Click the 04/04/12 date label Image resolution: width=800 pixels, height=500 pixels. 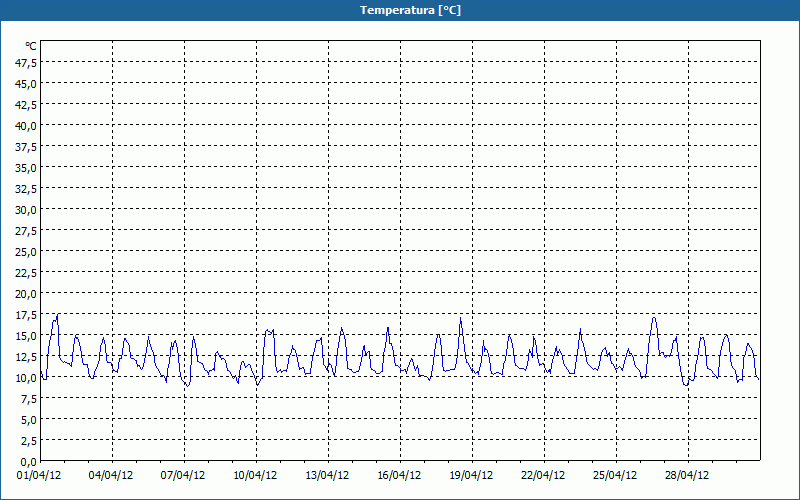[111, 476]
